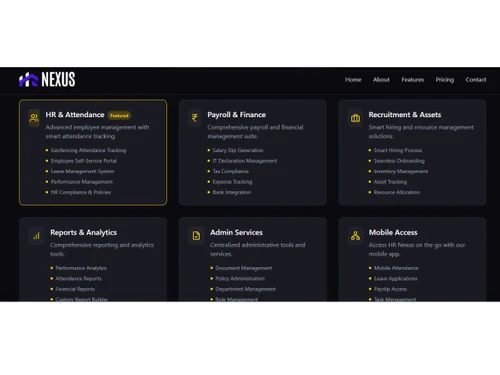Click 'Seamless Onboarding' item
Screen dimensions: 500x375
pos(399,161)
